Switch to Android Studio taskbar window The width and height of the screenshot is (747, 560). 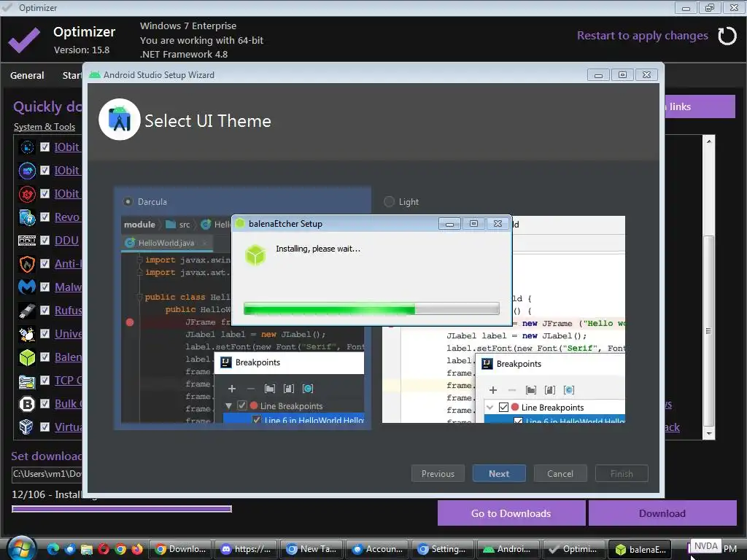click(508, 549)
